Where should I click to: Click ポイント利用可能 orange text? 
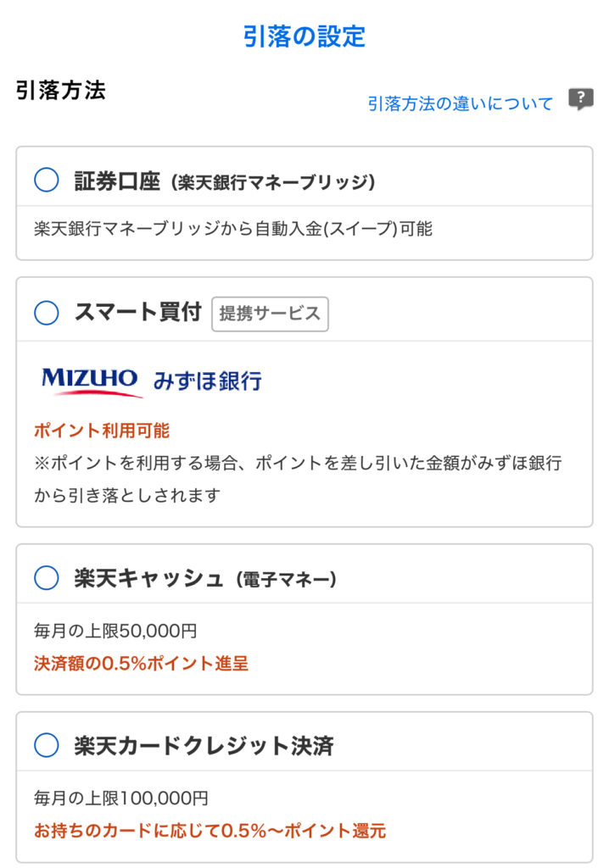click(102, 431)
